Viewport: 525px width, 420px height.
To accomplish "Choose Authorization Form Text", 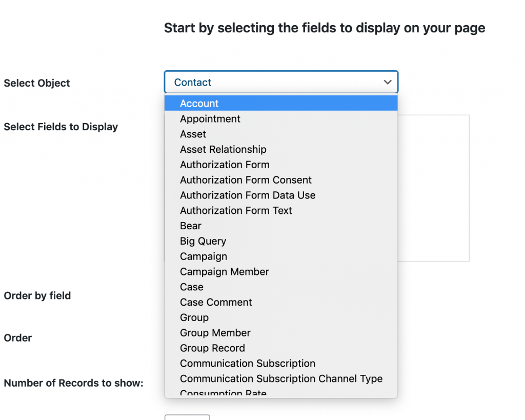I will (x=281, y=211).
